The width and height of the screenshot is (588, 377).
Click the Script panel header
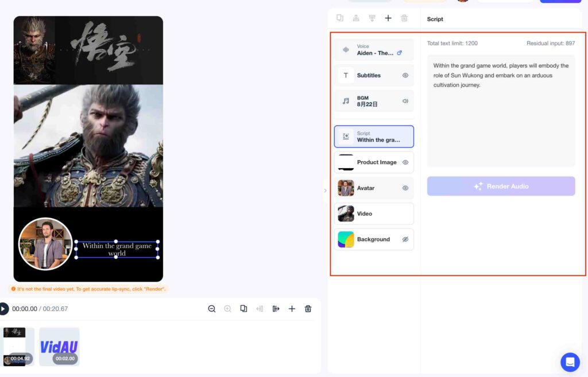click(435, 19)
